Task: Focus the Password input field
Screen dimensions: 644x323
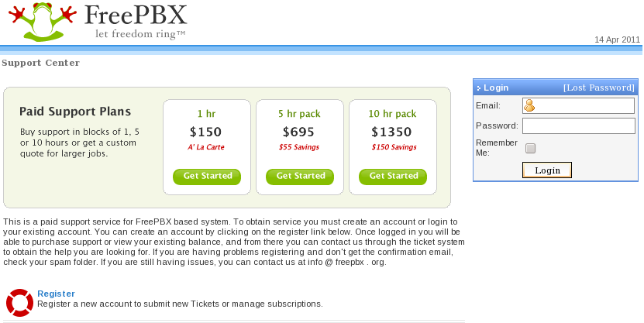Action: click(578, 125)
